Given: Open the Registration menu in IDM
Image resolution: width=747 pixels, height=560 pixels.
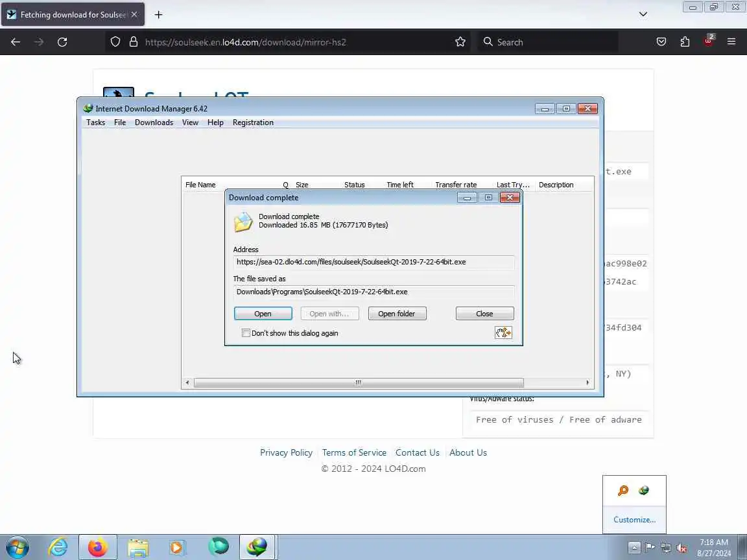Looking at the screenshot, I should (253, 122).
